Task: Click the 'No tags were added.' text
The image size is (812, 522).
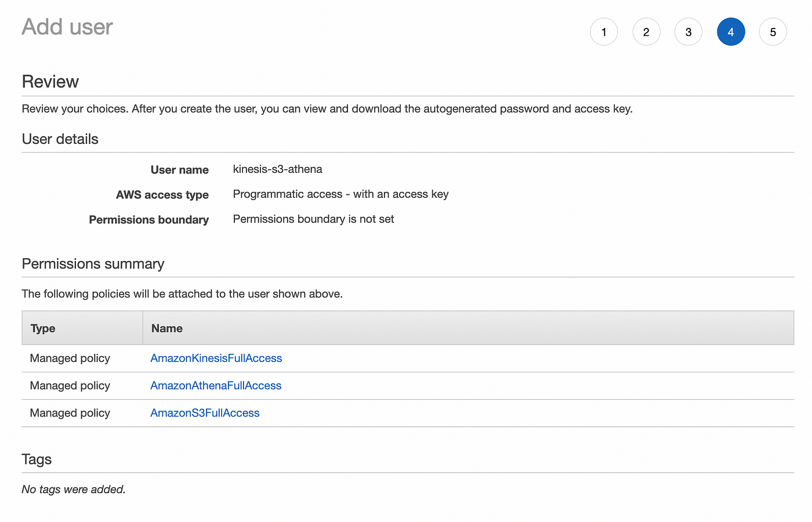Action: (74, 490)
